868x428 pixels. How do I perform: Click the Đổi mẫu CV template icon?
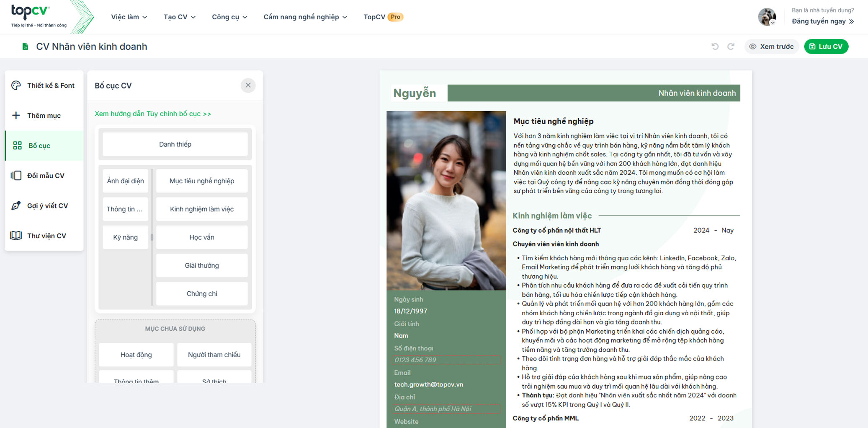click(16, 176)
